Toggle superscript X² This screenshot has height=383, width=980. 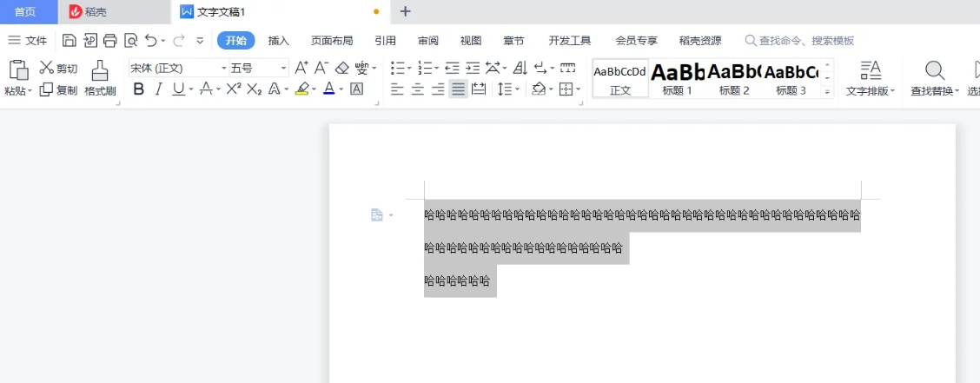pyautogui.click(x=233, y=89)
